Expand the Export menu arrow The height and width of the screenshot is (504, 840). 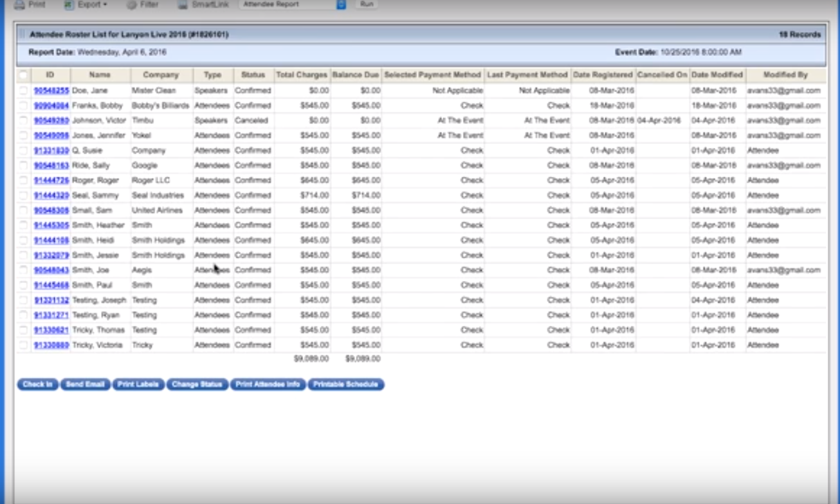pos(105,4)
